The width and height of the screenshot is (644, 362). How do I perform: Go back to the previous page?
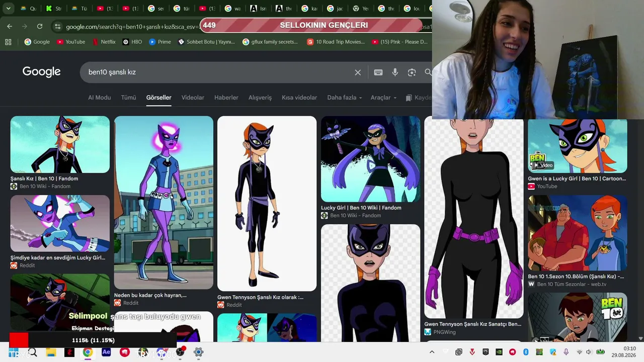click(x=10, y=26)
